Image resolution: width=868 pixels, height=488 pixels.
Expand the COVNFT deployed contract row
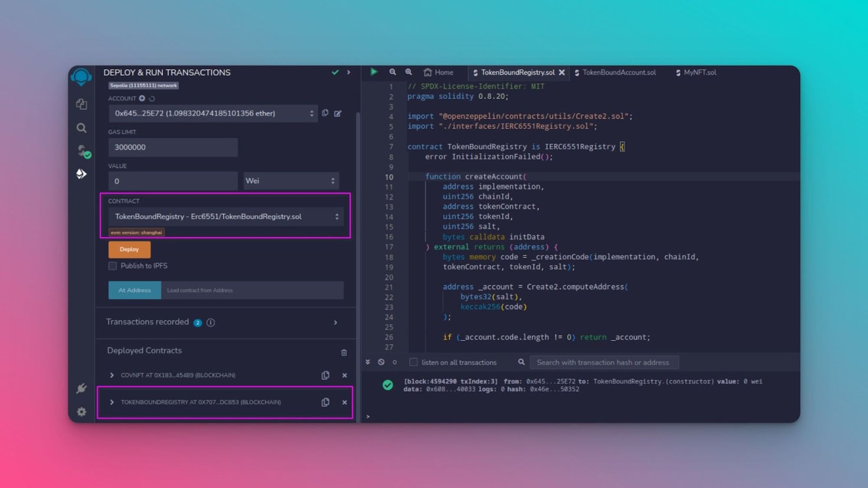[112, 375]
